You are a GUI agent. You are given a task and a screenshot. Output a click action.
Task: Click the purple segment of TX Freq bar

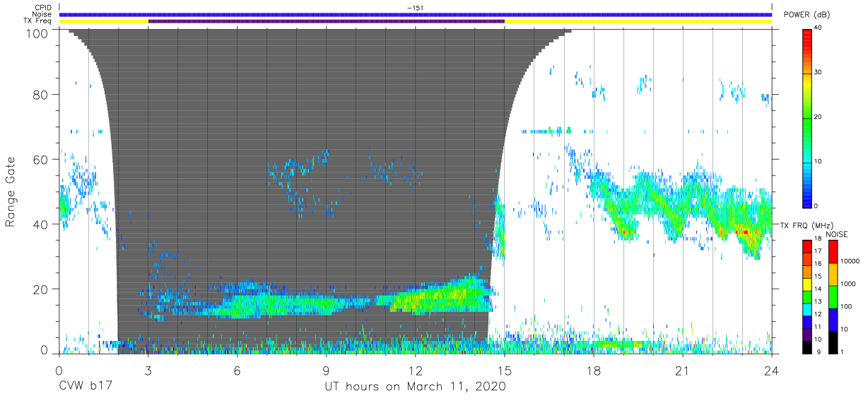tap(326, 21)
